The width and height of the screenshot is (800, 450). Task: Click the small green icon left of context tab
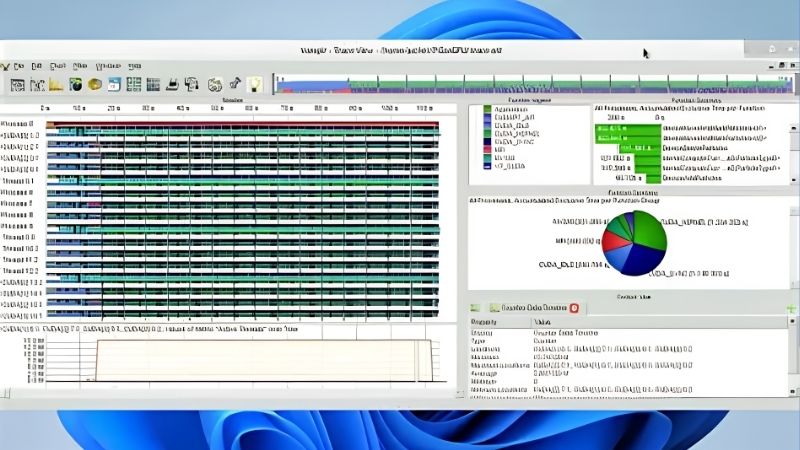(475, 308)
